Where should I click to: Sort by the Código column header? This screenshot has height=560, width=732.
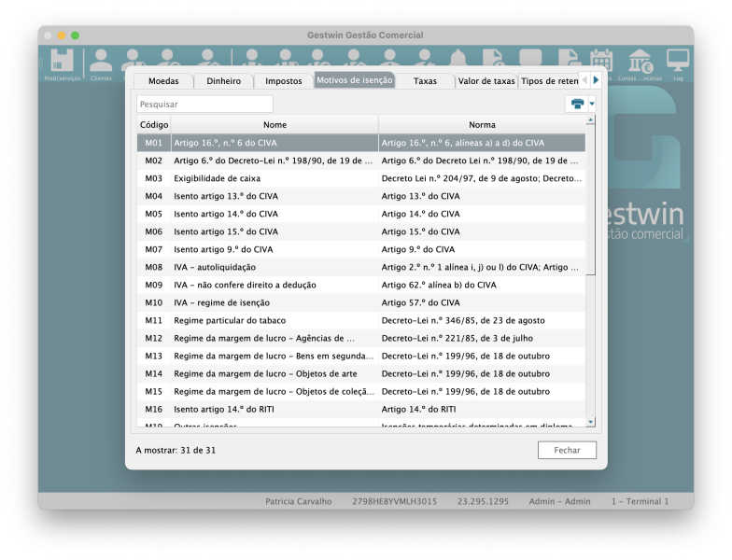[x=154, y=125]
